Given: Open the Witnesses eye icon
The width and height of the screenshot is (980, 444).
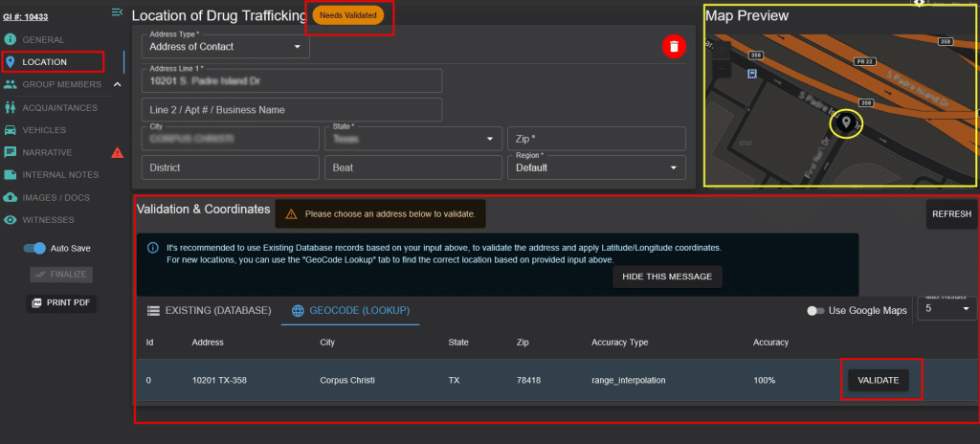Looking at the screenshot, I should pyautogui.click(x=10, y=220).
